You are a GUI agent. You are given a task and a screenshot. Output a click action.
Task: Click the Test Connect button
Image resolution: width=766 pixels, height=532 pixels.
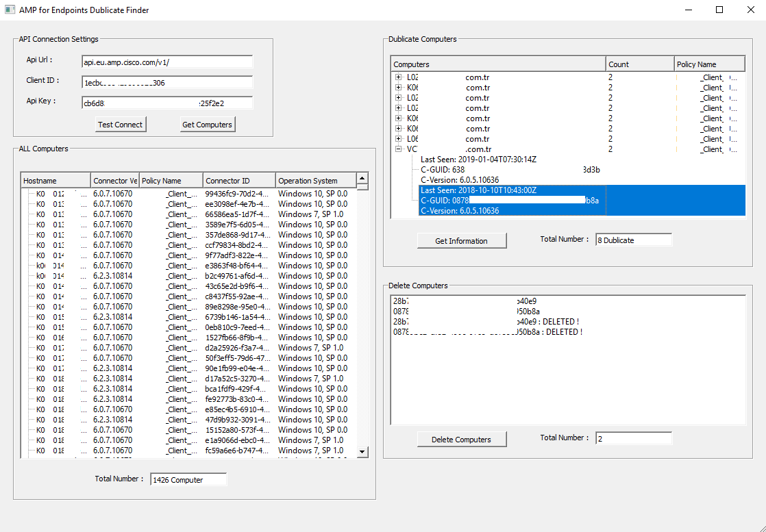pyautogui.click(x=120, y=125)
